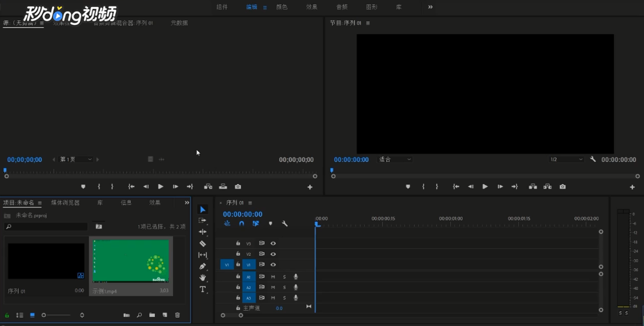Toggle lock on track V3
This screenshot has height=326, width=644.
click(x=238, y=243)
